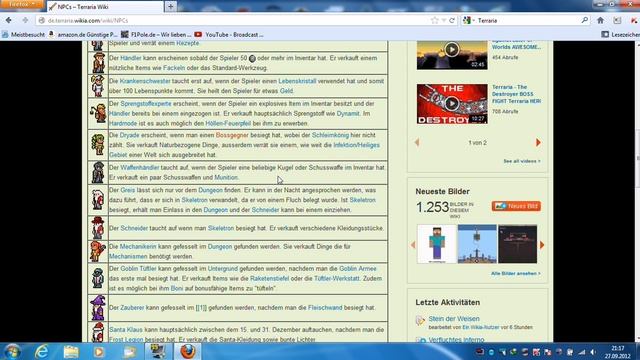This screenshot has height=360, width=640.
Task: Click the Goblin Tüftler NPC sprite image
Action: tap(98, 278)
